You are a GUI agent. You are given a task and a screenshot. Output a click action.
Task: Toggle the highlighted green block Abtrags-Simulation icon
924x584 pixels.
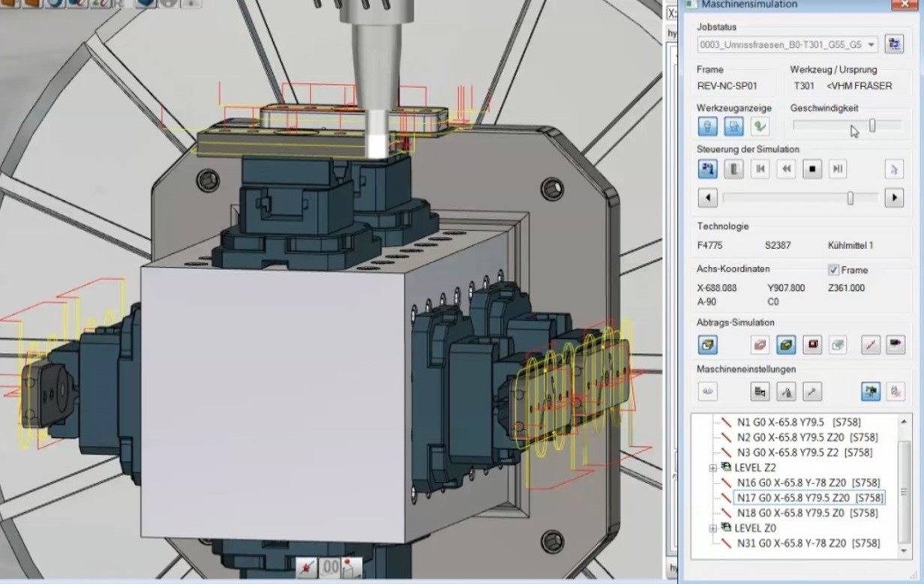pos(786,344)
